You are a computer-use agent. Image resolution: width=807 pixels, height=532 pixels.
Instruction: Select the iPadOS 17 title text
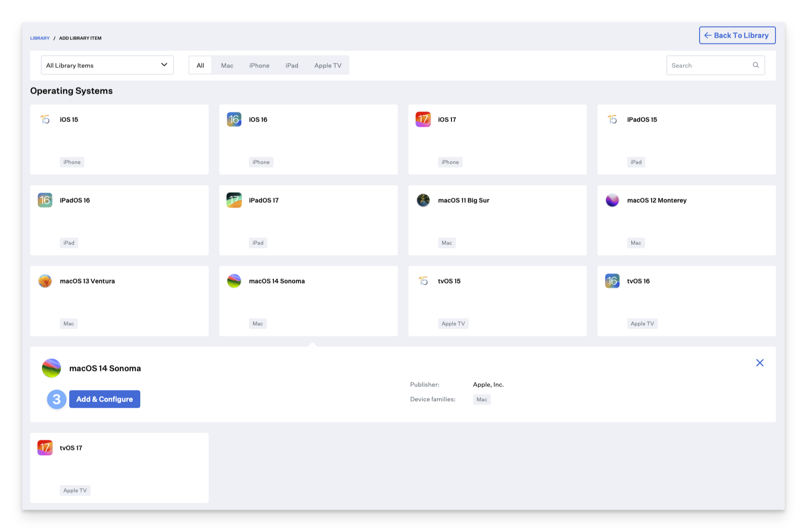click(x=264, y=200)
